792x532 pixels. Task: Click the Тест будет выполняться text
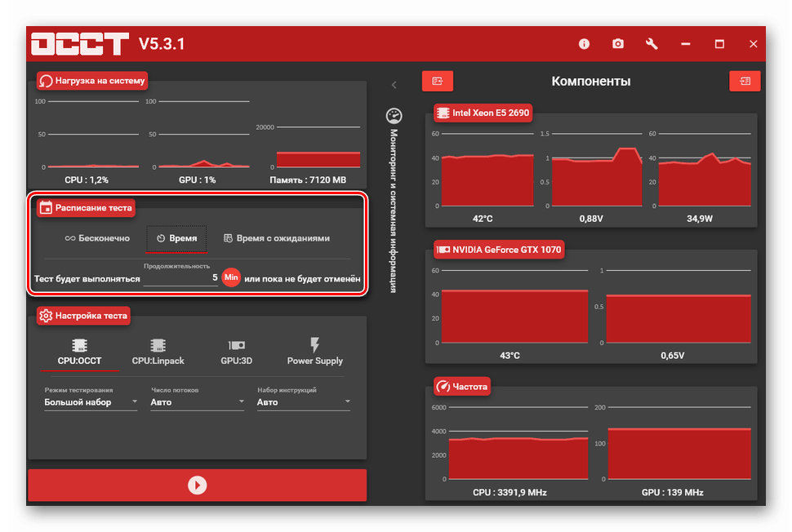pyautogui.click(x=87, y=279)
